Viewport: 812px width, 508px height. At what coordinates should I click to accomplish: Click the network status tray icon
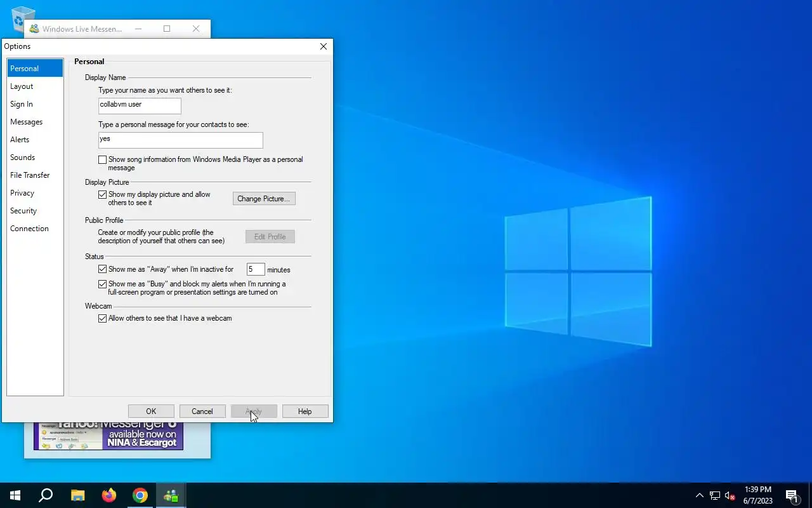715,495
